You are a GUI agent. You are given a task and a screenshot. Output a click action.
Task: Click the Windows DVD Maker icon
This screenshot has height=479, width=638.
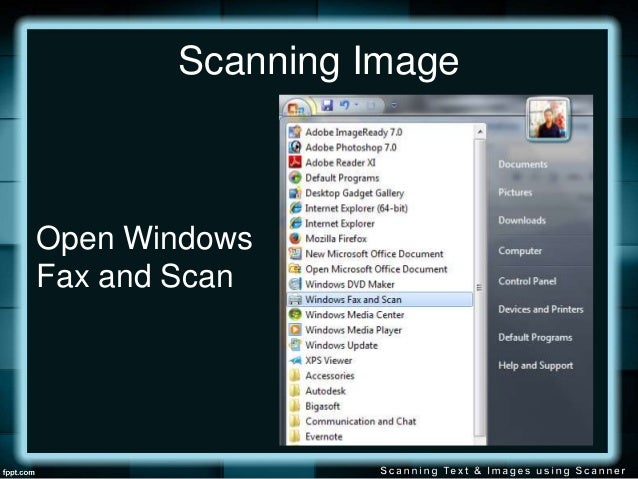pyautogui.click(x=295, y=284)
